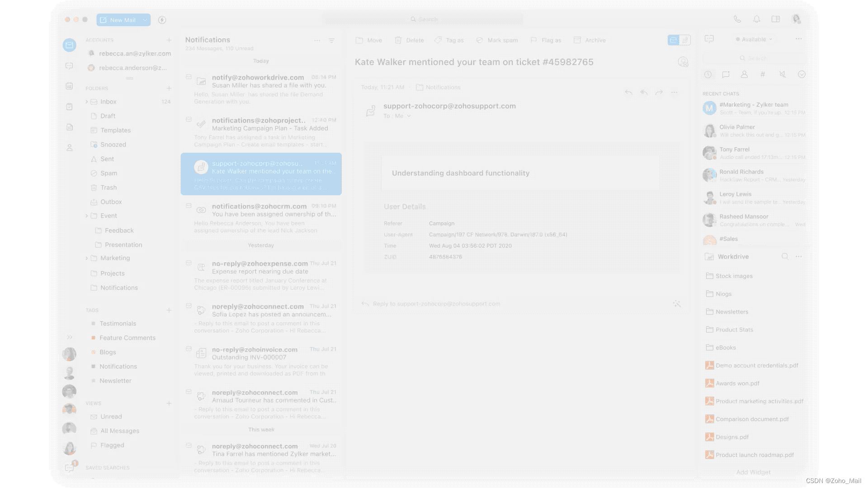Click the notification bell icon
The width and height of the screenshot is (868, 488).
[x=757, y=19]
